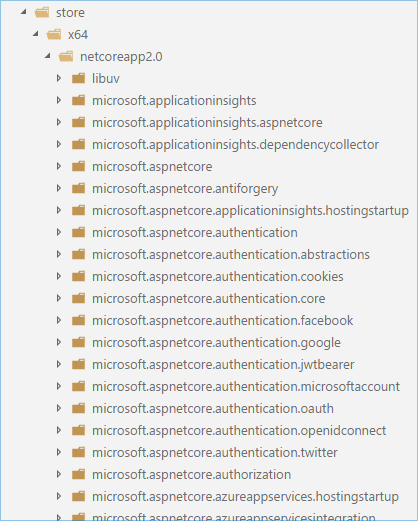Select microsoft.aspnetcore.authentication.facebook label

click(223, 321)
